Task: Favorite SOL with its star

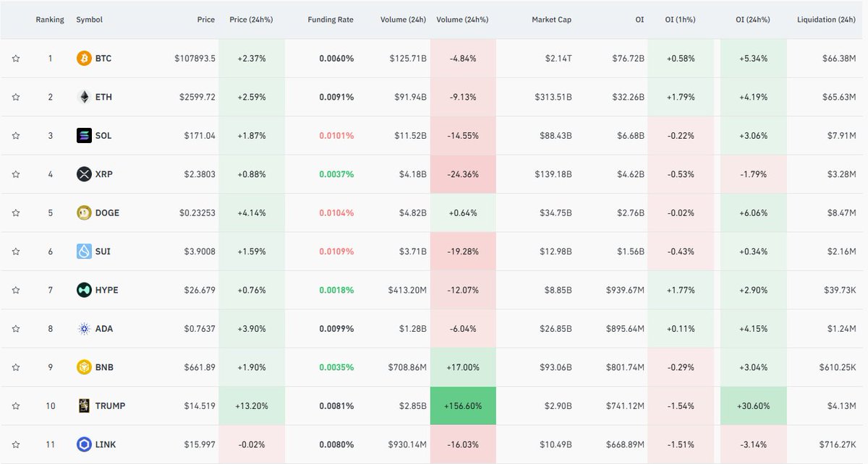Action: 16,135
